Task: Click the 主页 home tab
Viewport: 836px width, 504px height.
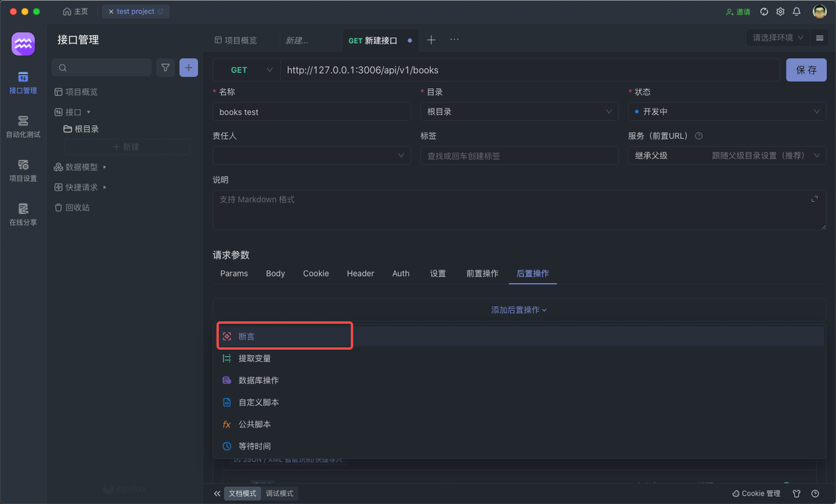Action: [76, 12]
